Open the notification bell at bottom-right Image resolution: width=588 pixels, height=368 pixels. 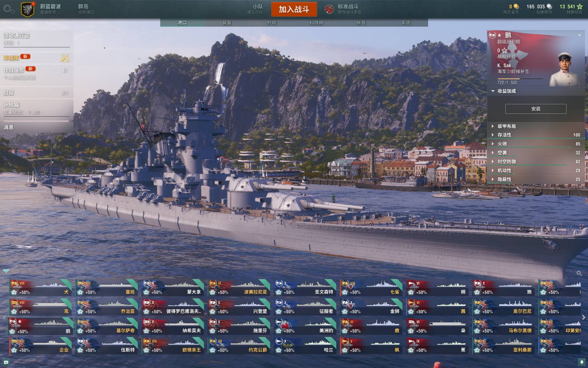pos(582,362)
